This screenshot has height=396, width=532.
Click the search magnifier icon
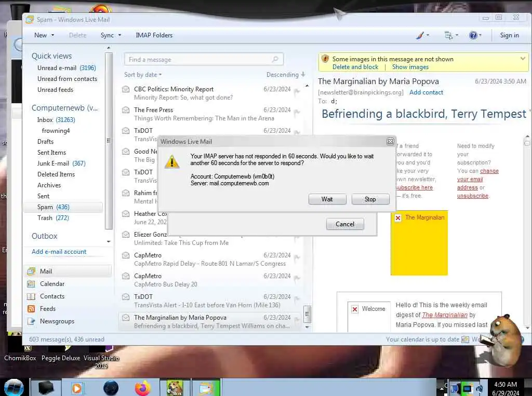275,60
